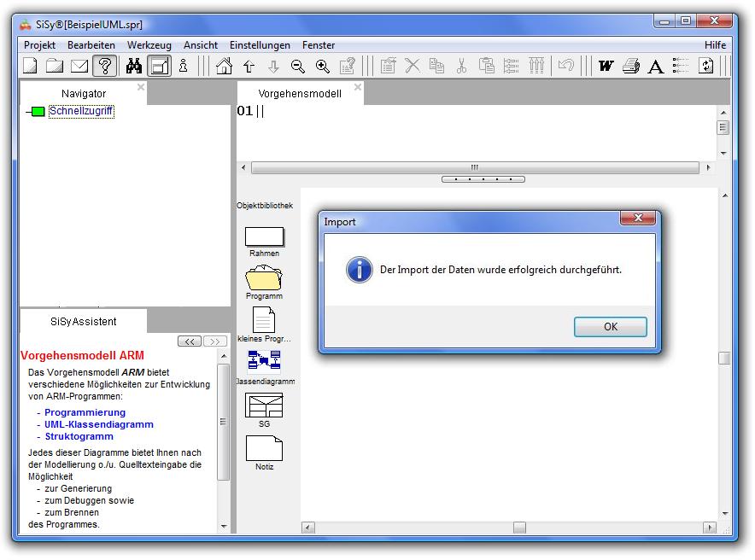Close the Navigator panel tab
The image size is (755, 560).
coord(141,87)
